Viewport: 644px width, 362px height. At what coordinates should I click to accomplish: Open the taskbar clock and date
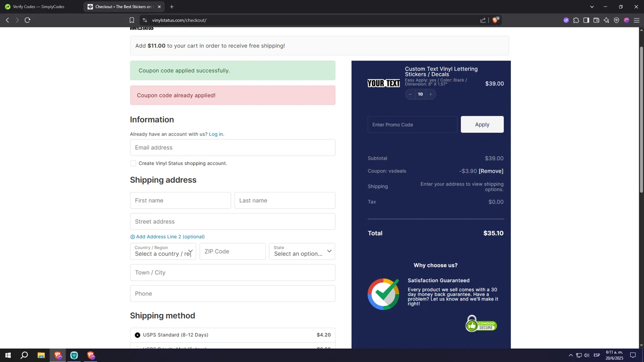614,355
